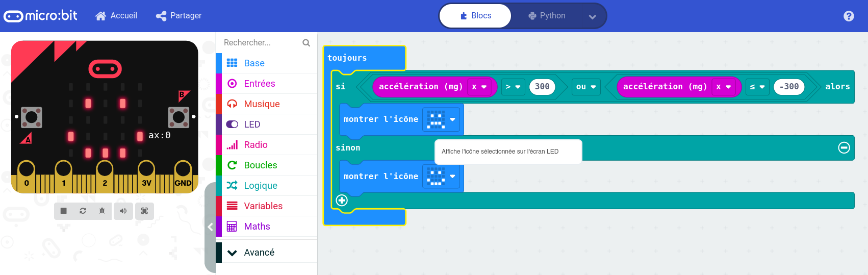868x275 pixels.
Task: Open the Musique block category
Action: (266, 104)
